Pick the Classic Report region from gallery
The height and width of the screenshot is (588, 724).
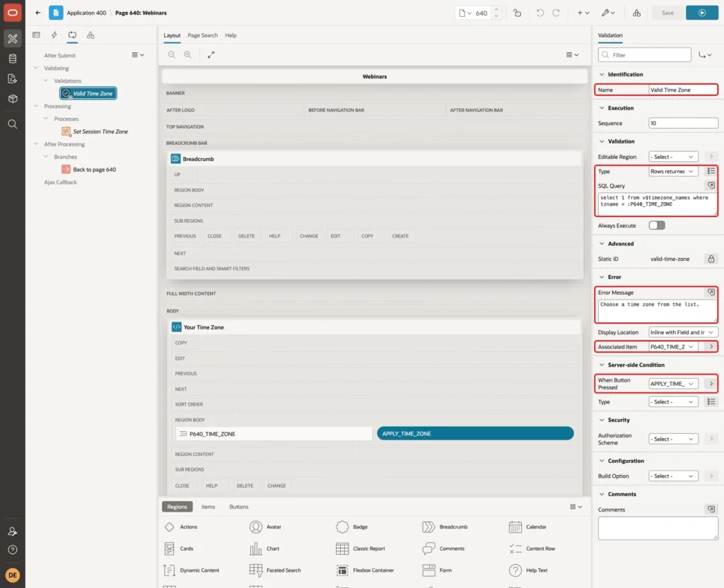(361, 548)
